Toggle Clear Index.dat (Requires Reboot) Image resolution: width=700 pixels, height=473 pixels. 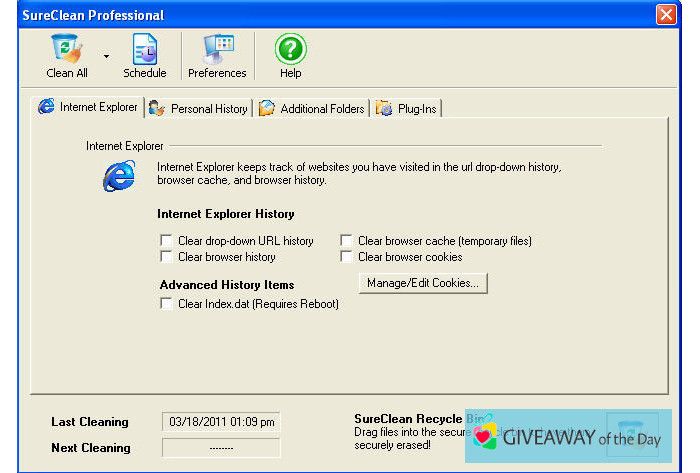click(x=166, y=304)
